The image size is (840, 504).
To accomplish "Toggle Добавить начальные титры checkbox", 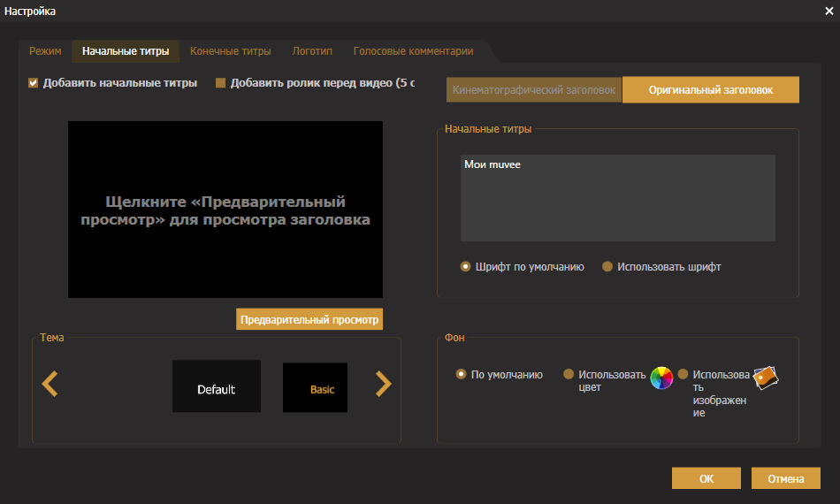I will [x=34, y=83].
